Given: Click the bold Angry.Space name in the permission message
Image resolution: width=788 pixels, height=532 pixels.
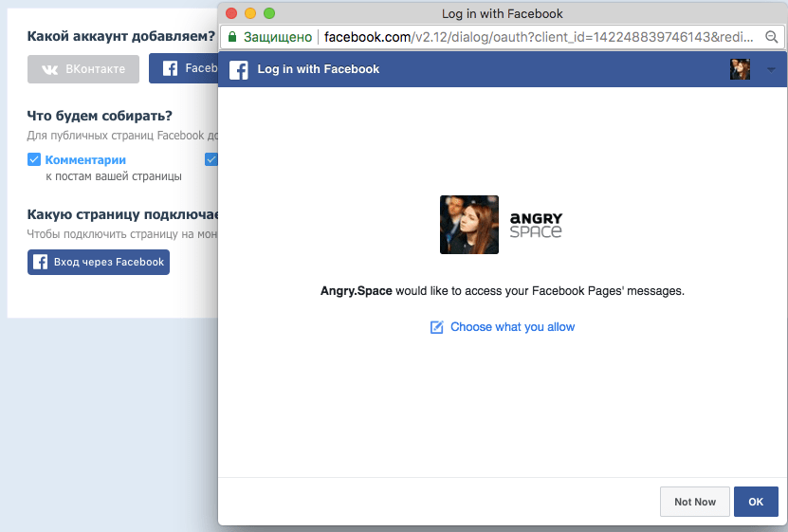Looking at the screenshot, I should [x=357, y=291].
